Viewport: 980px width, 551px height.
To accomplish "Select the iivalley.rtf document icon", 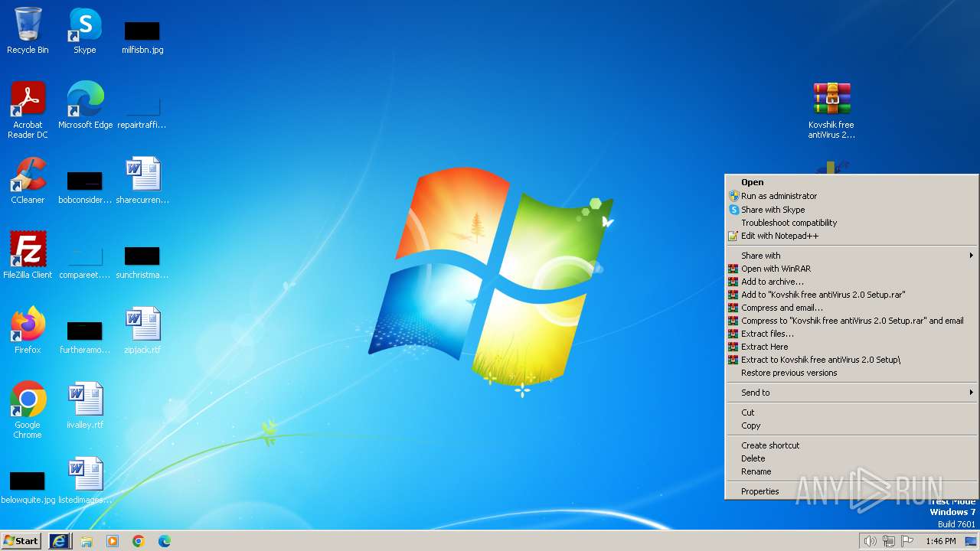I will (x=85, y=405).
